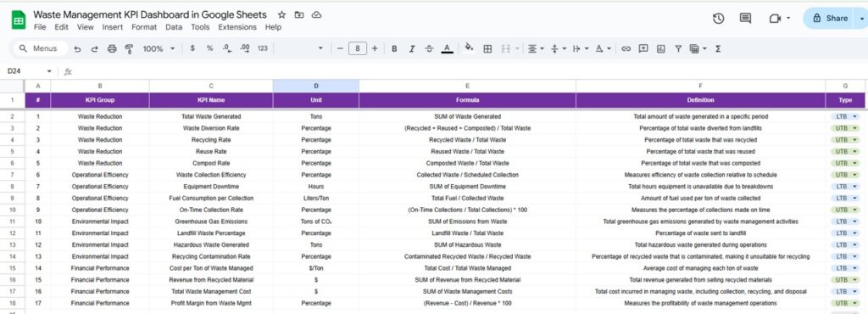Open the Format menu
This screenshot has width=868, height=314.
coord(144,26)
